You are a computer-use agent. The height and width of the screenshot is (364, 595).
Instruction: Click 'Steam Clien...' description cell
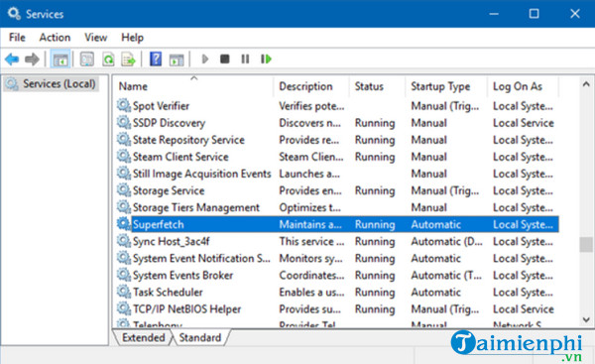(x=311, y=157)
